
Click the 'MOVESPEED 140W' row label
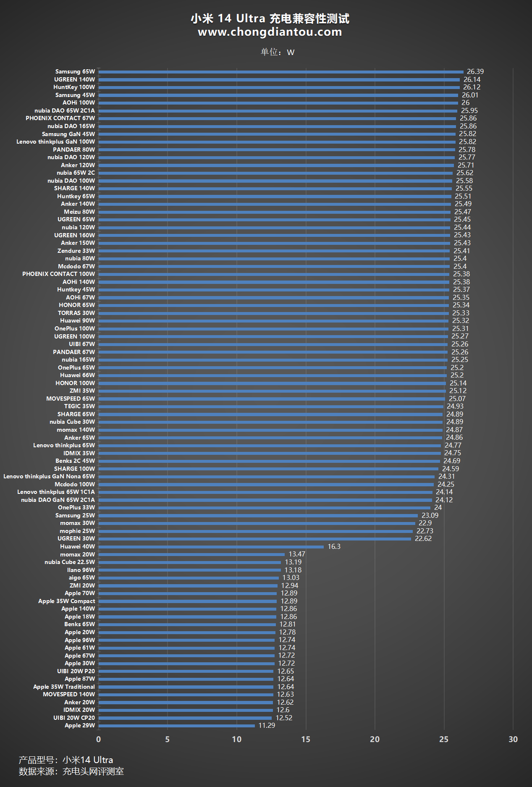click(69, 694)
